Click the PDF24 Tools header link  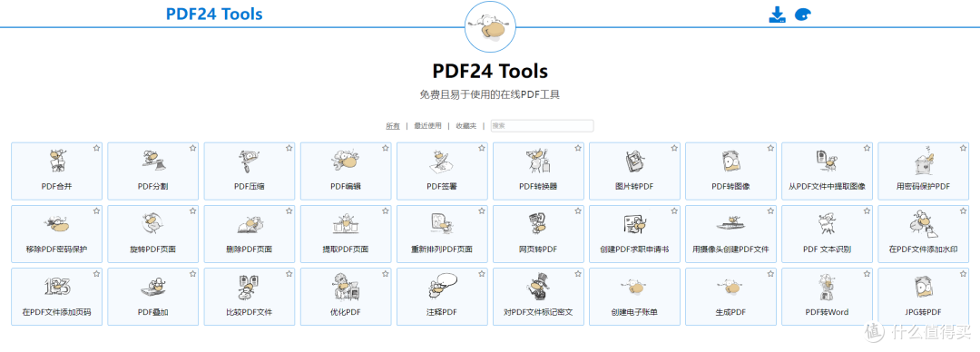click(x=214, y=14)
